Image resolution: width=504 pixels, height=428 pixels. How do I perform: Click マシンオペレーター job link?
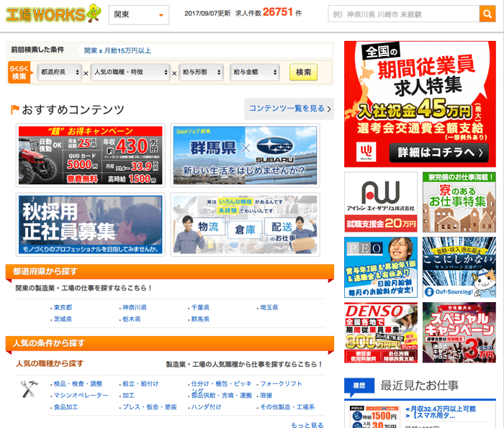pos(81,395)
